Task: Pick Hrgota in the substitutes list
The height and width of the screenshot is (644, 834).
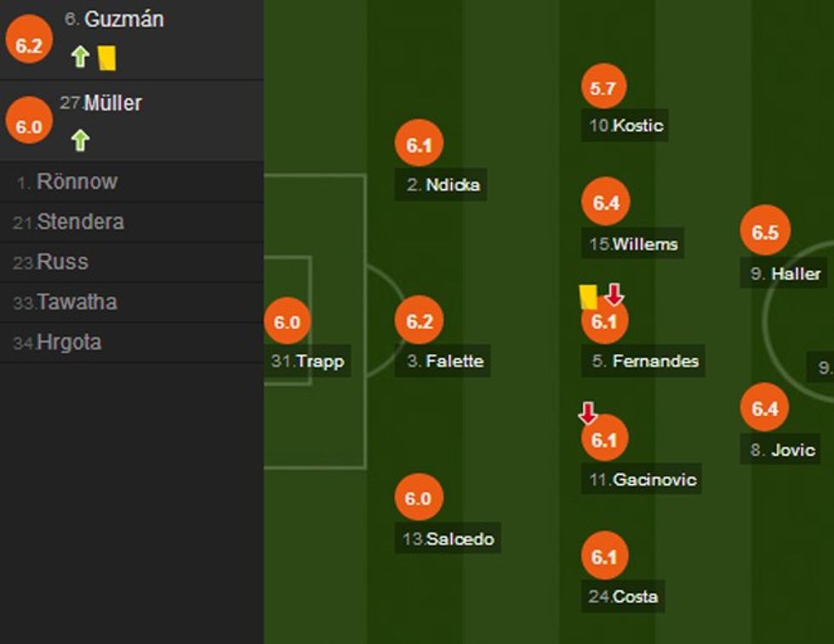Action: [x=69, y=342]
